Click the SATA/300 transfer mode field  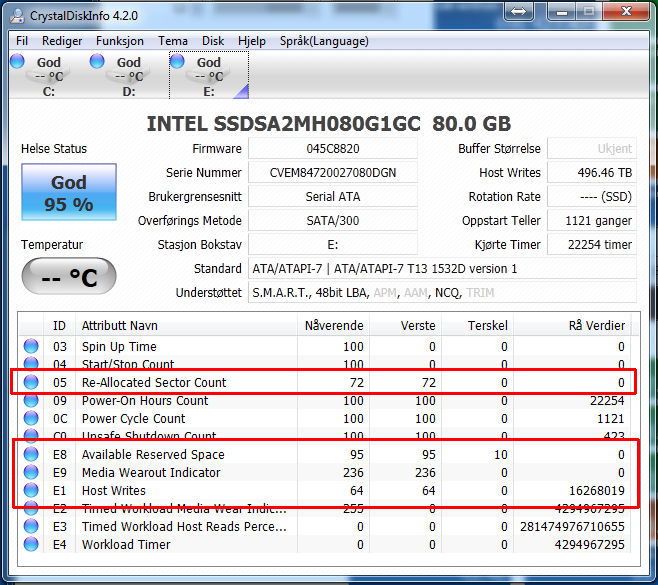coord(333,220)
